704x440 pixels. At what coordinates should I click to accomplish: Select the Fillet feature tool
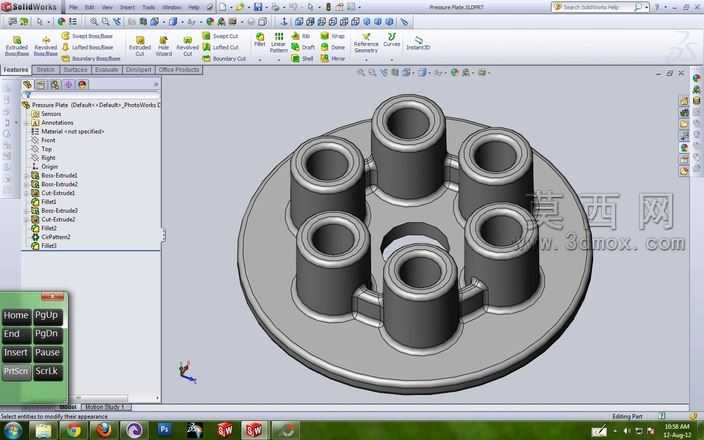coord(260,40)
